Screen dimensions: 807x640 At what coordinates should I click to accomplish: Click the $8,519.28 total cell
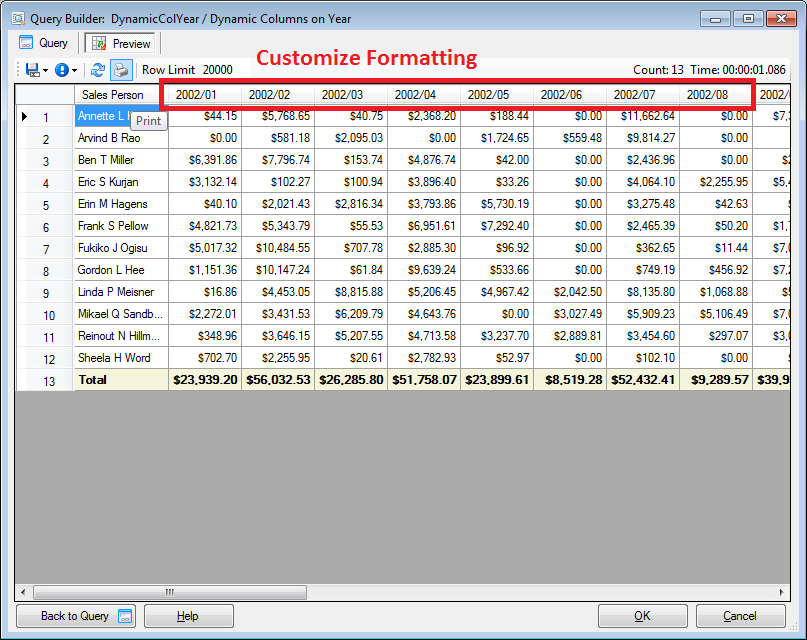[x=570, y=380]
